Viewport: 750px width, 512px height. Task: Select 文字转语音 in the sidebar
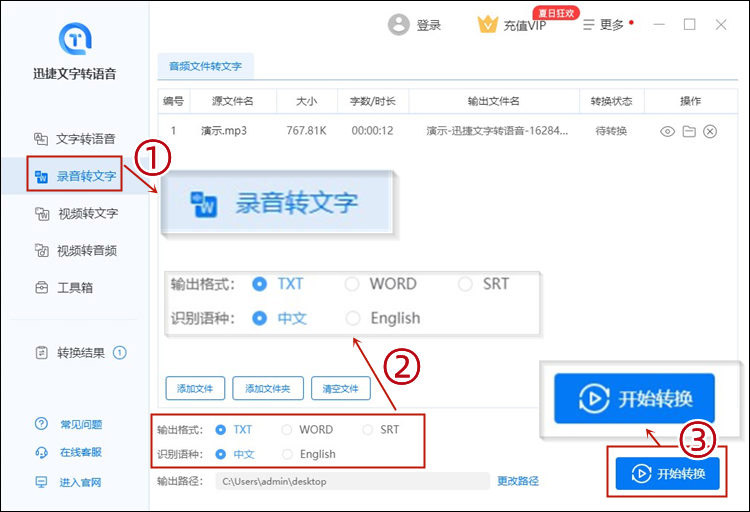coord(75,139)
